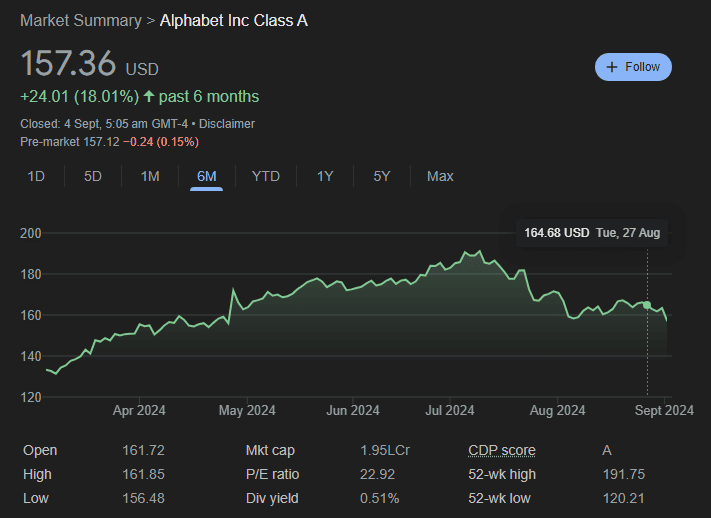This screenshot has width=711, height=518.
Task: Click the 180 y-axis label
Action: 30,274
